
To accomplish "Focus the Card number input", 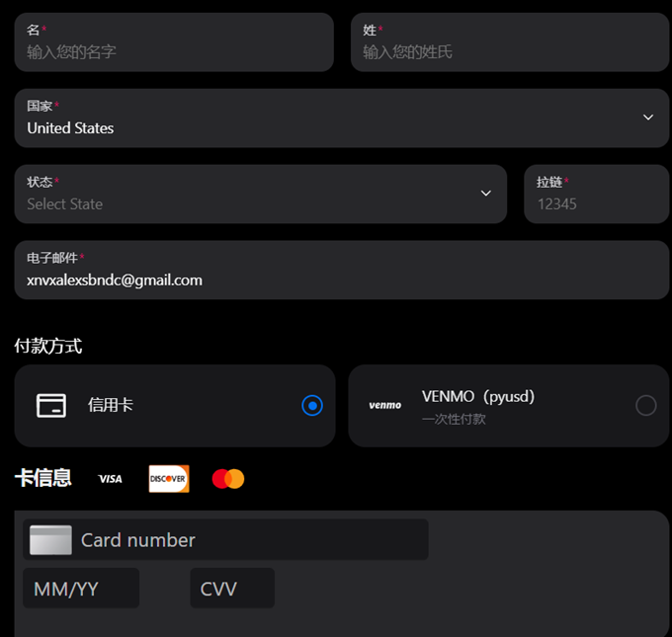I will 225,539.
